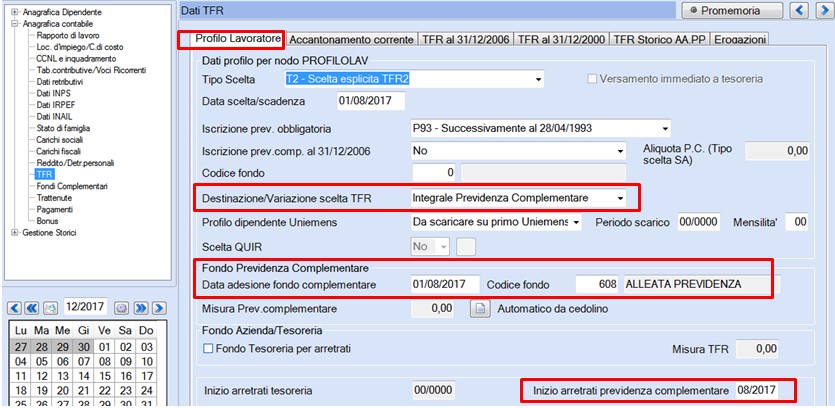Image resolution: width=835 pixels, height=408 pixels.
Task: Select day 15 in the calendar
Action: [x=104, y=376]
